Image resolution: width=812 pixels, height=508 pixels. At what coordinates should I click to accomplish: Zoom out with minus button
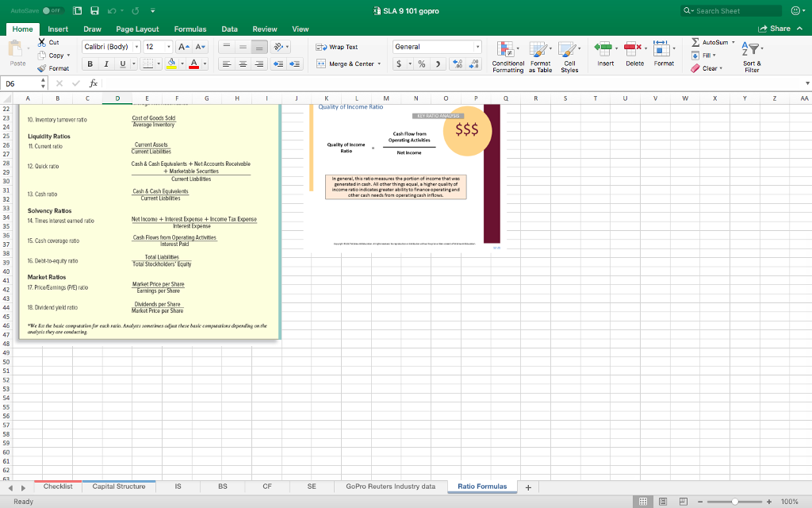[x=700, y=502]
